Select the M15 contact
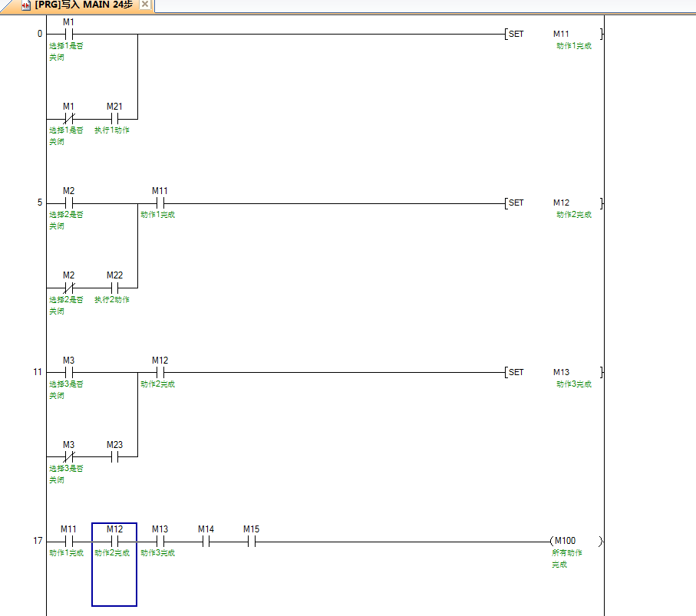The height and width of the screenshot is (616, 696). 251,541
